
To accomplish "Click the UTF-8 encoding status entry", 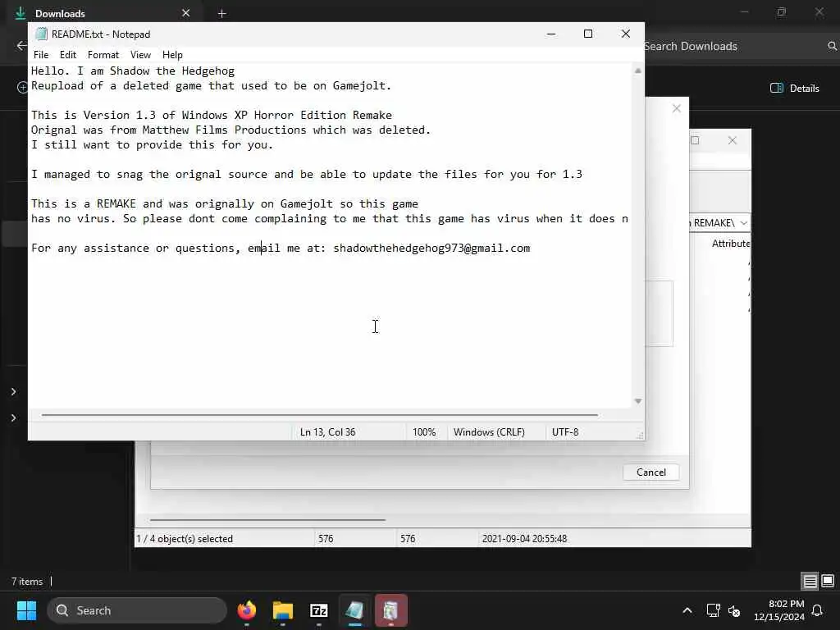I will click(564, 431).
